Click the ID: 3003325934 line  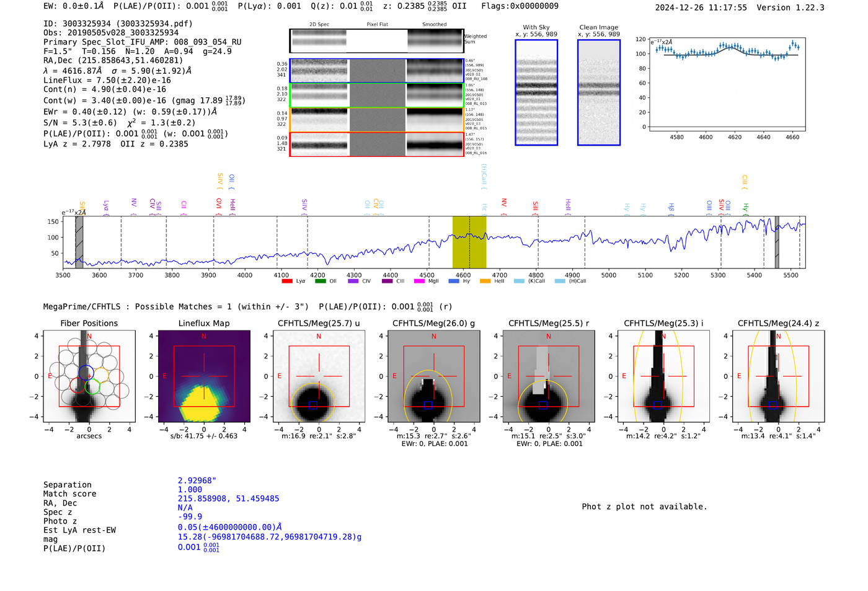tap(118, 24)
